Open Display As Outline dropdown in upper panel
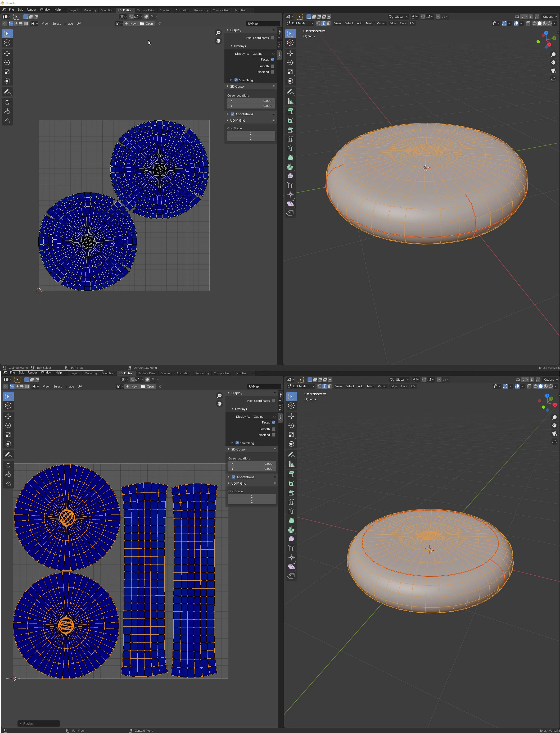The height and width of the screenshot is (733, 560). click(x=263, y=54)
